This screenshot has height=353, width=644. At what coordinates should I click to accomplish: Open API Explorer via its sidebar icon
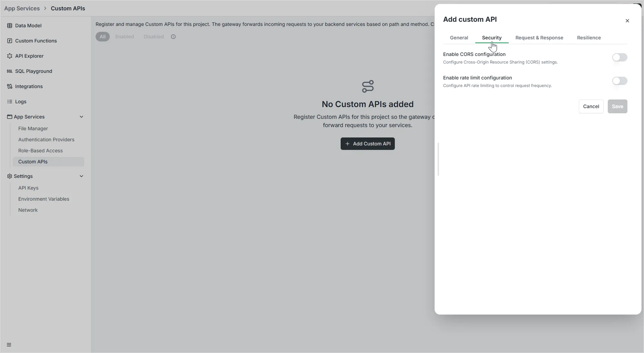click(x=10, y=56)
